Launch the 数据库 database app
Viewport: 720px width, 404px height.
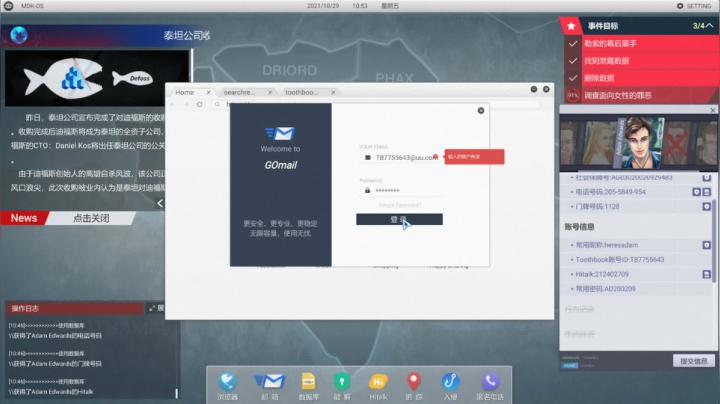pyautogui.click(x=308, y=386)
